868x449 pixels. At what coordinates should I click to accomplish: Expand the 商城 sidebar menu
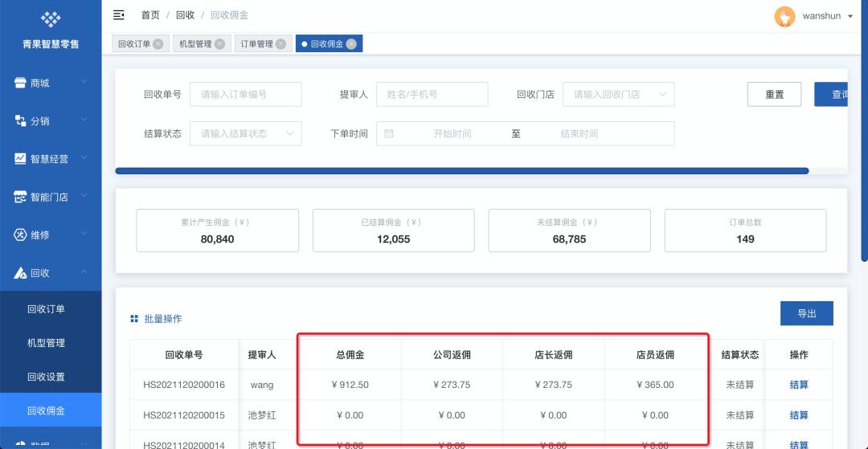point(84,83)
